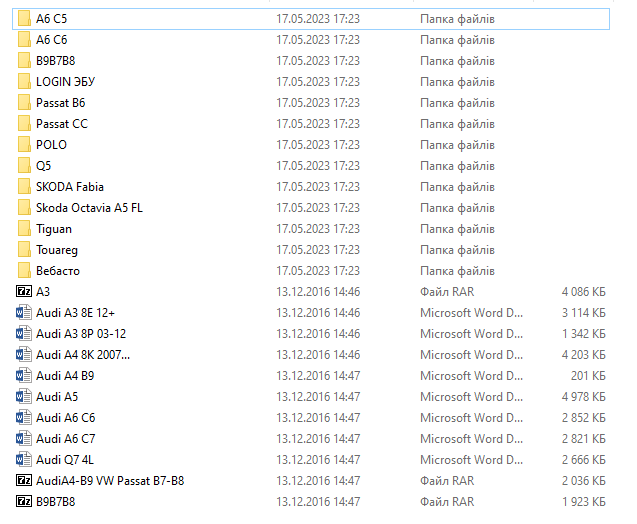The height and width of the screenshot is (524, 637).
Task: Click the folder name "LOGIN ЭБУ"
Action: (65, 82)
